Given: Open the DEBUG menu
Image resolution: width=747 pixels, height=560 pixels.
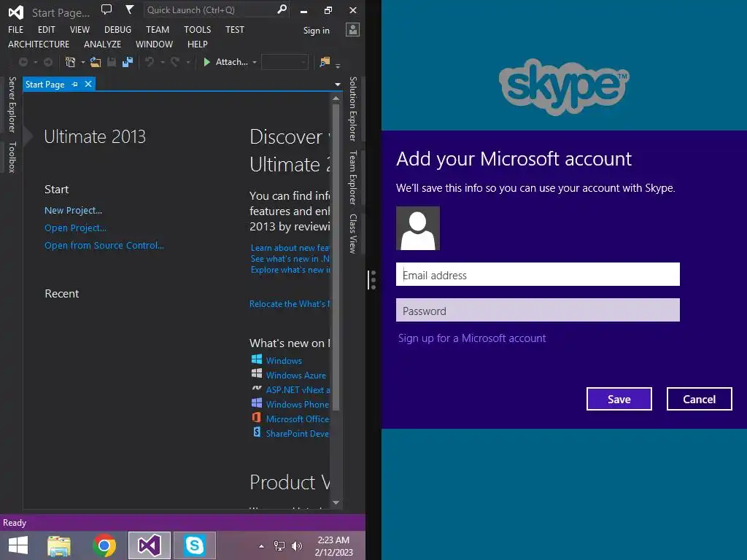Looking at the screenshot, I should (117, 29).
